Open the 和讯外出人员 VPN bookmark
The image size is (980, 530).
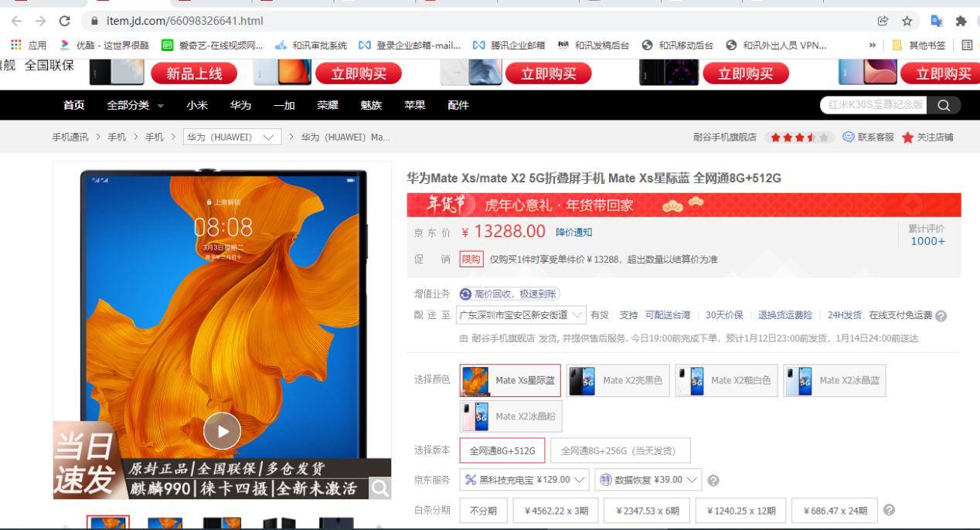coord(776,45)
